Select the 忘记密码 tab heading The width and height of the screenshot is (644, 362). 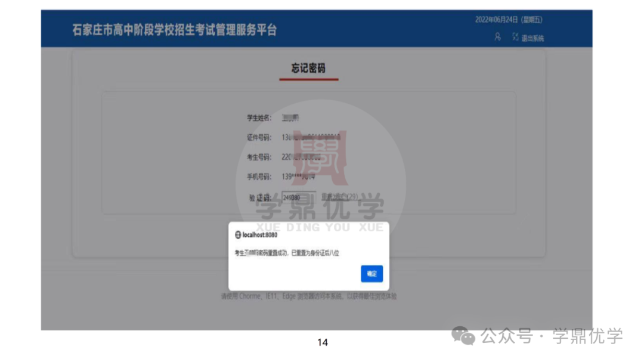[308, 68]
